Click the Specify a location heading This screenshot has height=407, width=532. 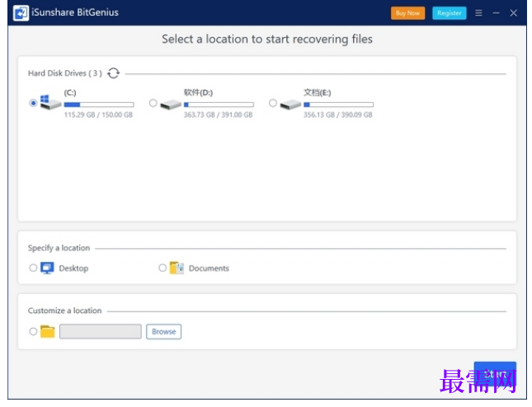tap(59, 248)
